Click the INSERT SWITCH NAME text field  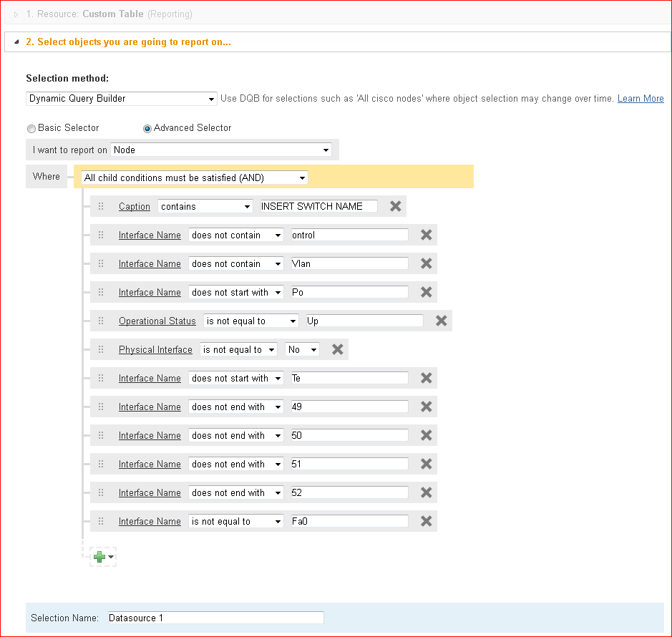pyautogui.click(x=319, y=206)
